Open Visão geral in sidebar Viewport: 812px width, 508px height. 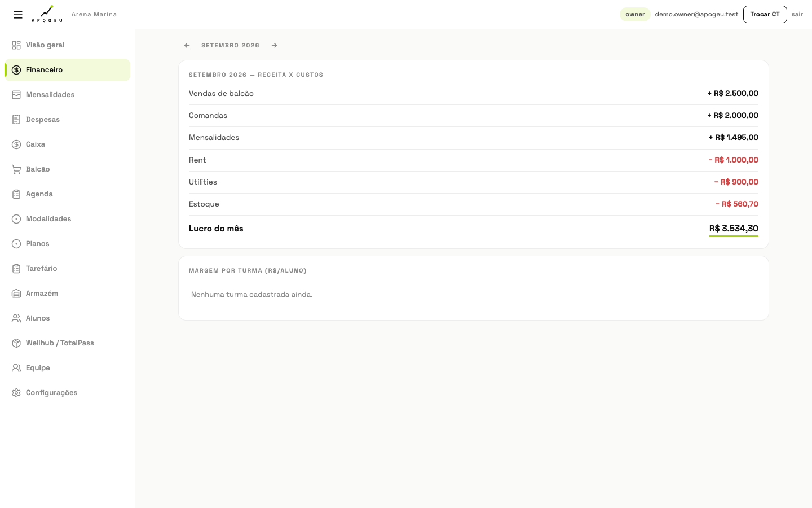67,45
